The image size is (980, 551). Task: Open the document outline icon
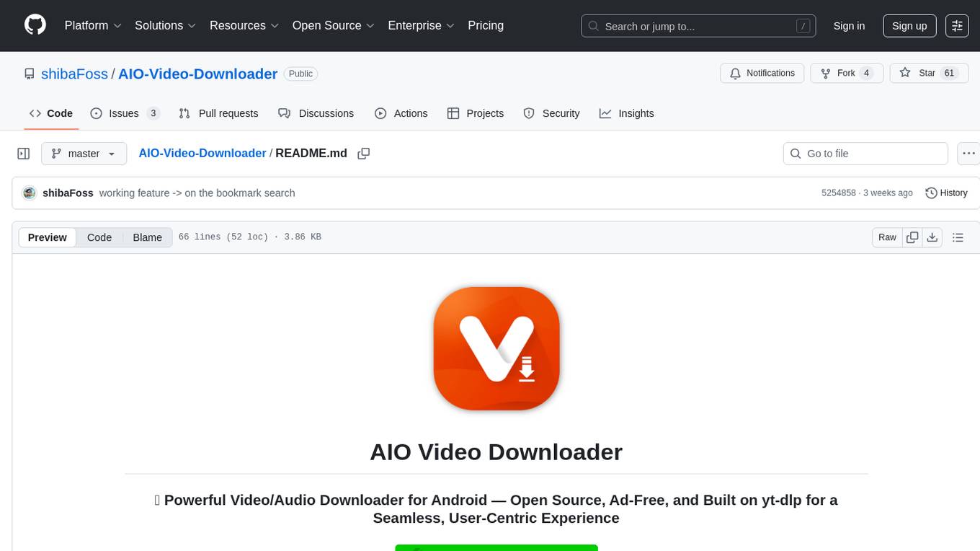(958, 237)
